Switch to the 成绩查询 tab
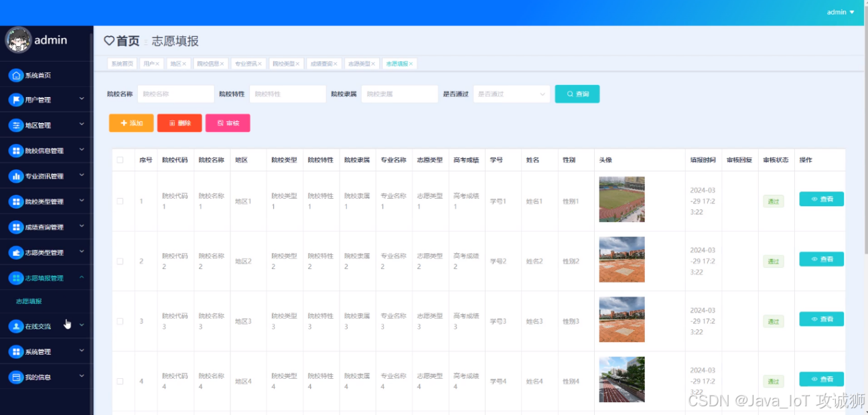The height and width of the screenshot is (415, 868). tap(320, 64)
